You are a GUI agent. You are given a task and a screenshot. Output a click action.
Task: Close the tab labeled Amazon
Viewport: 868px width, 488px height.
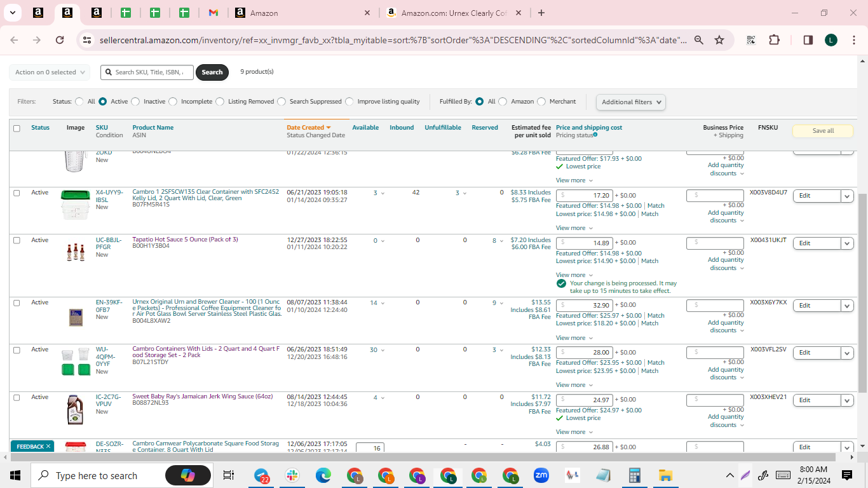coord(367,13)
